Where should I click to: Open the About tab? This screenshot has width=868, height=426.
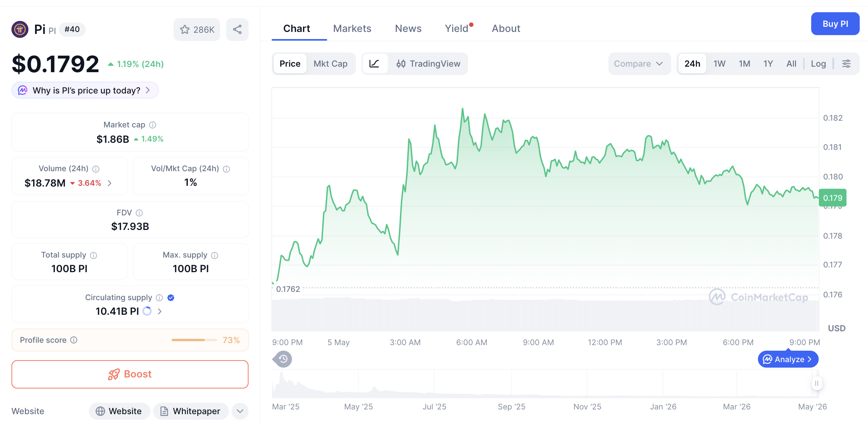click(506, 28)
